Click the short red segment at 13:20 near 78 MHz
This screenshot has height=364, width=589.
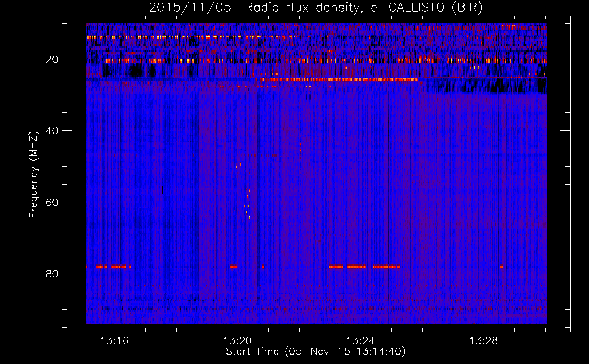tap(234, 266)
